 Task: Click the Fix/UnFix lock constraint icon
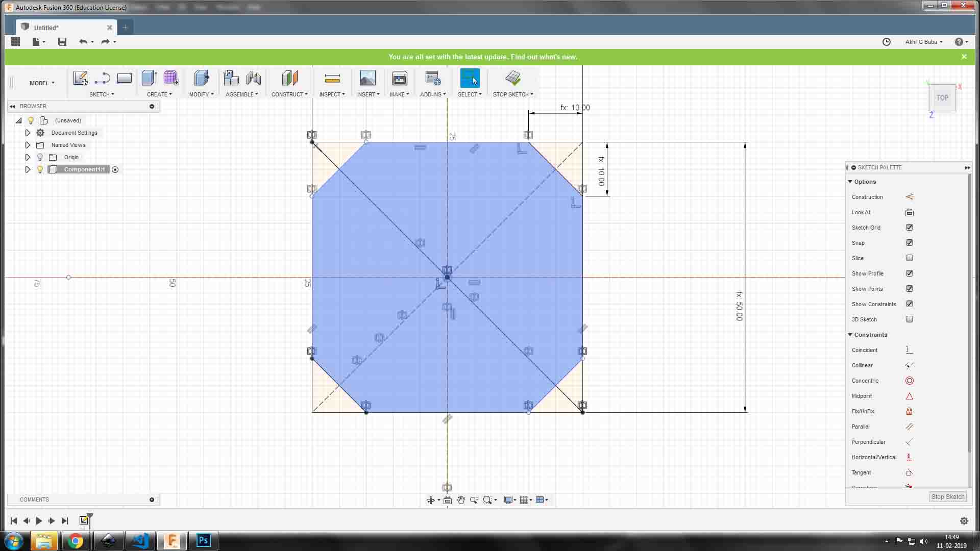pyautogui.click(x=909, y=411)
